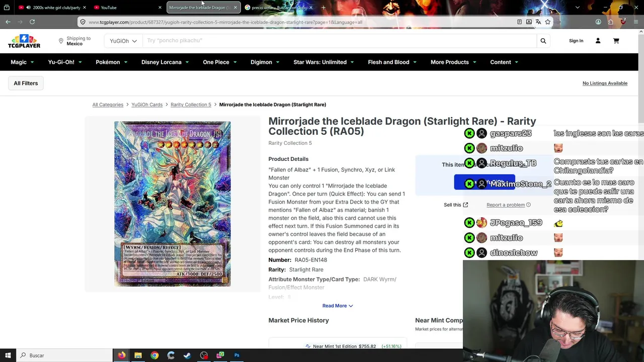The height and width of the screenshot is (362, 644).
Task: Open Star Wars: Unlimited menu
Action: coord(324,62)
